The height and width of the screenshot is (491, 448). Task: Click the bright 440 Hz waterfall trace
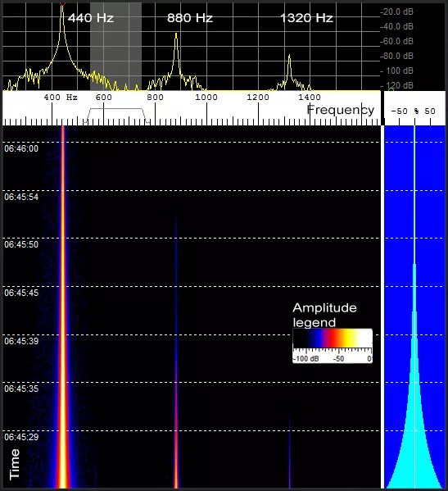[x=63, y=307]
